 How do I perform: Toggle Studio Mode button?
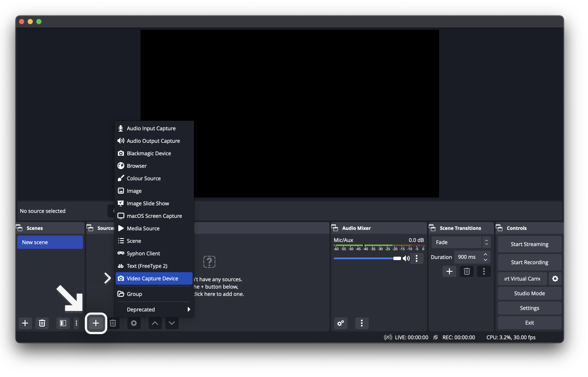(x=529, y=293)
